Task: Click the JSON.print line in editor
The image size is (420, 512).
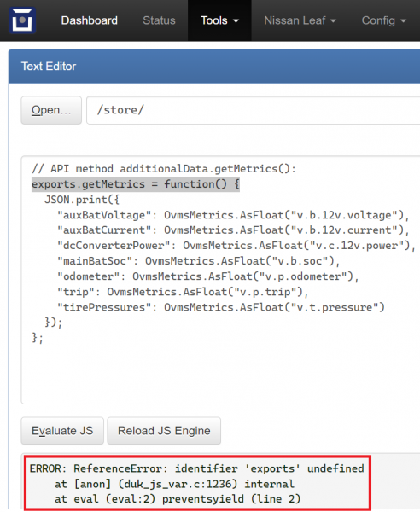Action: point(82,200)
